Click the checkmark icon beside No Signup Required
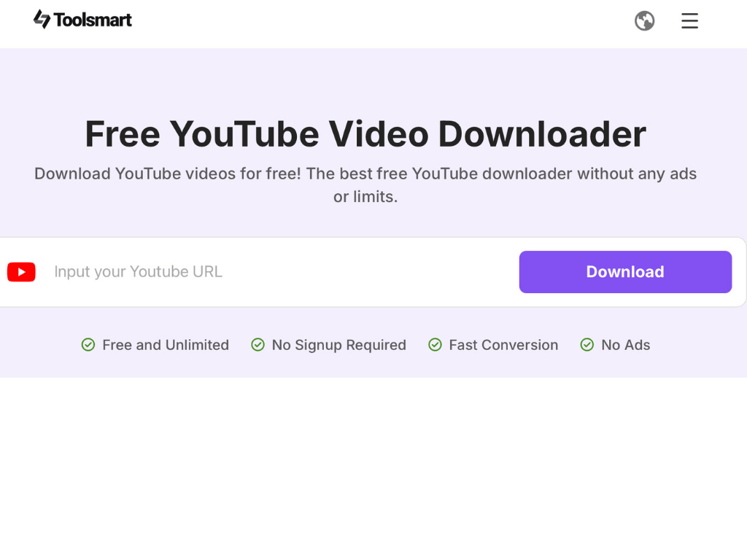The image size is (747, 560). [258, 345]
